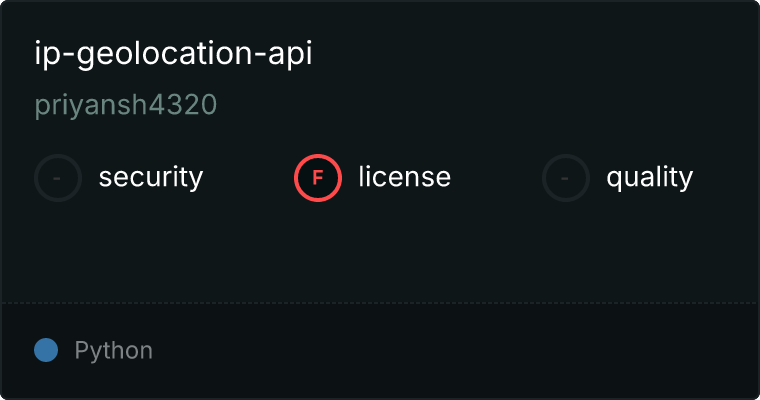The height and width of the screenshot is (400, 760).
Task: Click the dash inside the quality circle
Action: click(565, 178)
